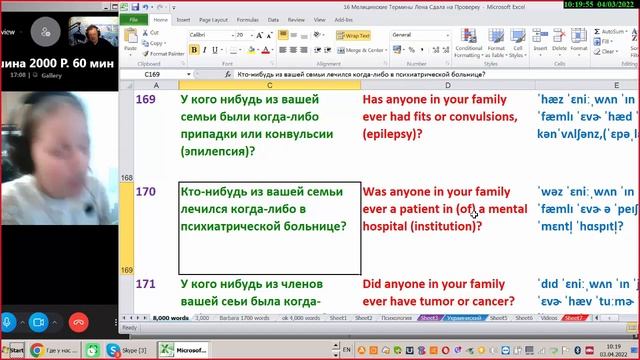Screen dimensions: 640x360
Task: Select column D header
Action: point(448,85)
